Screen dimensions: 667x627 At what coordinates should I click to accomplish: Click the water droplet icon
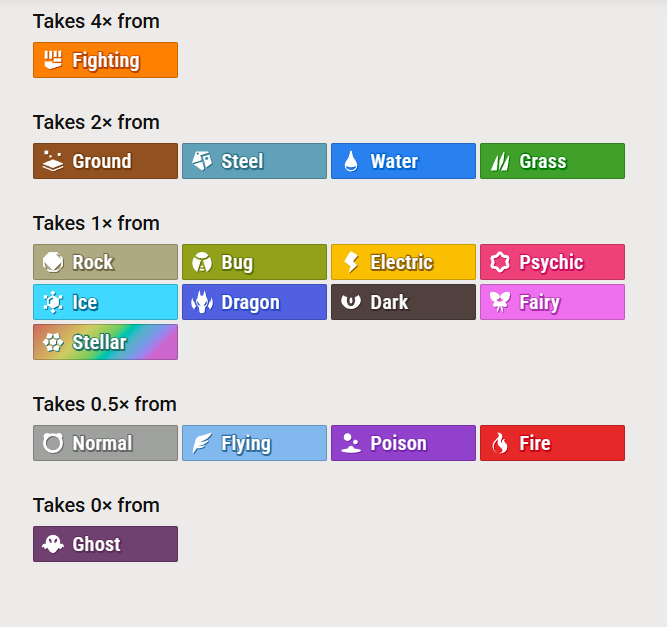coord(350,161)
